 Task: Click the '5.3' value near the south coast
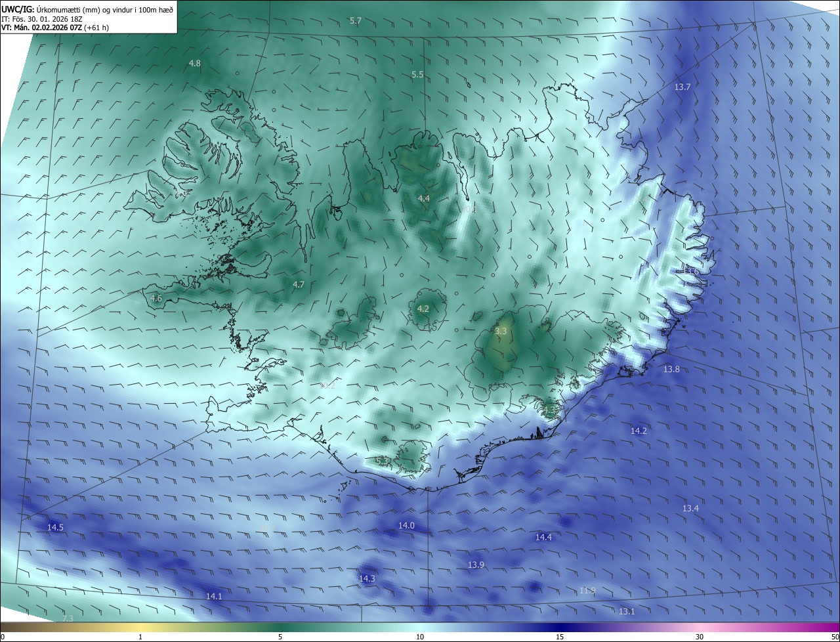click(382, 460)
